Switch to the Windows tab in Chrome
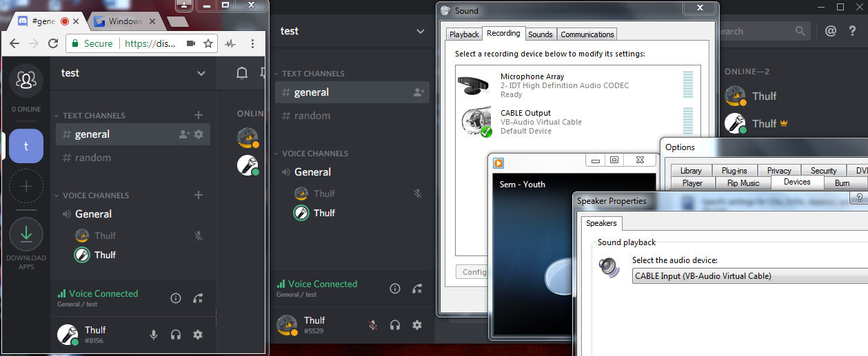This screenshot has width=868, height=356. (125, 21)
